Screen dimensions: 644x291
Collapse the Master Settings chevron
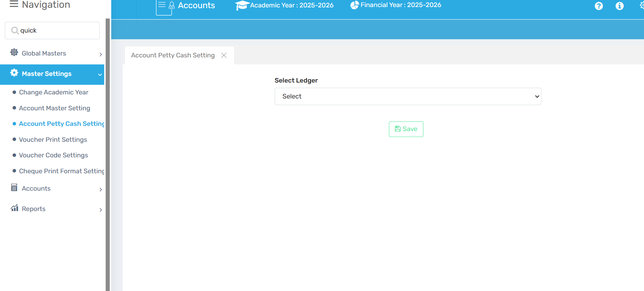pyautogui.click(x=100, y=74)
